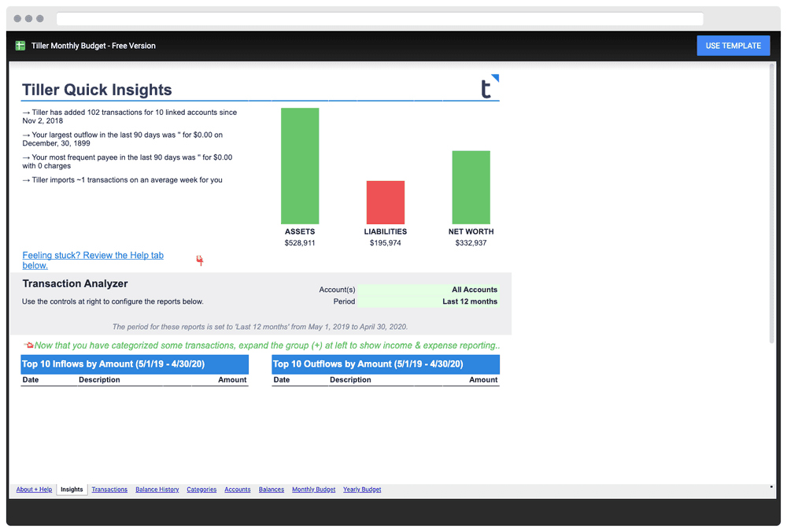Screen dimensions: 787x532
Task: Open the Balance History sheet tab
Action: [157, 490]
